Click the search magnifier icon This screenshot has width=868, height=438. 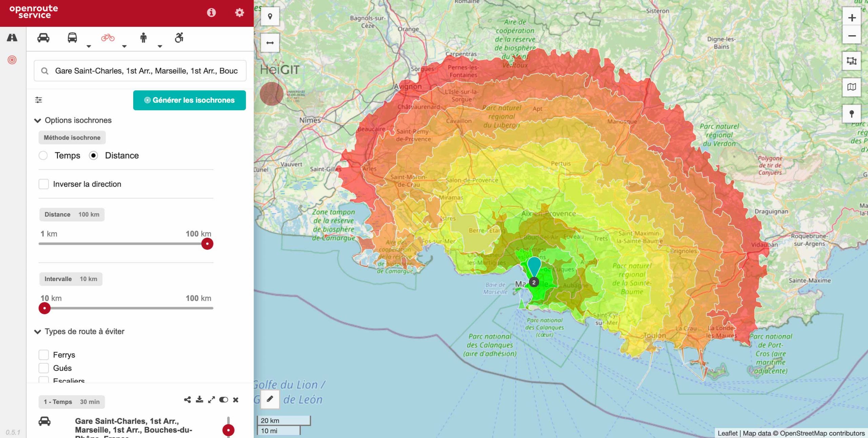coord(45,71)
